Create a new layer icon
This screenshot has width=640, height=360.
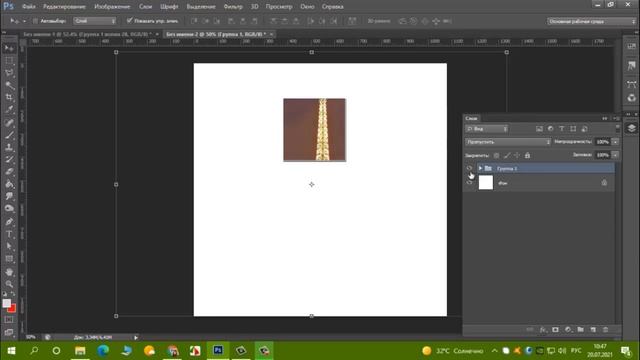point(593,330)
